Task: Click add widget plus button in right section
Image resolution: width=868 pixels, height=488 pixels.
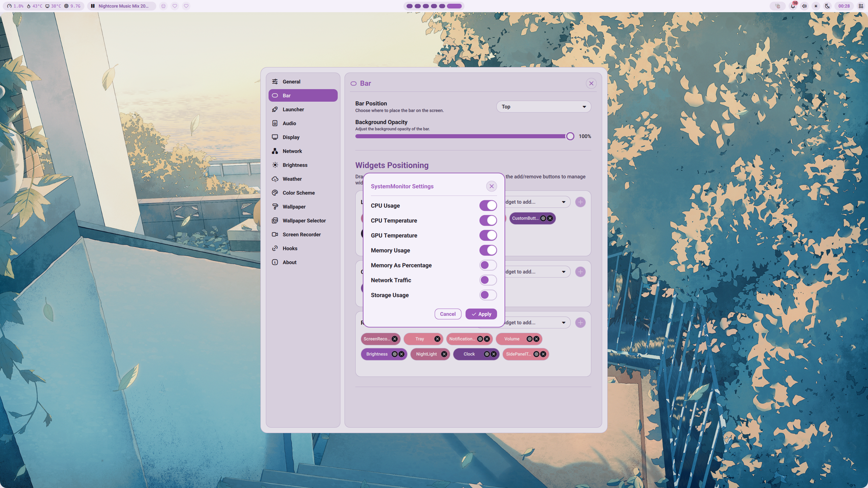Action: coord(580,323)
